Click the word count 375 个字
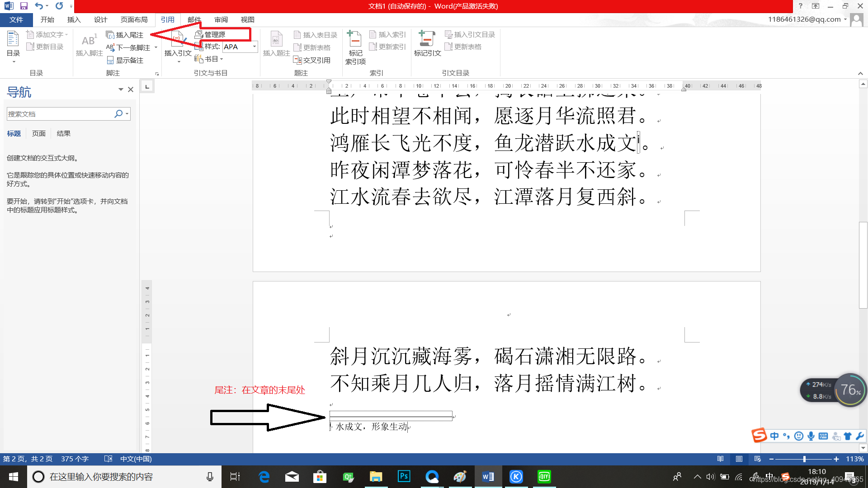This screenshot has width=868, height=488. click(75, 459)
